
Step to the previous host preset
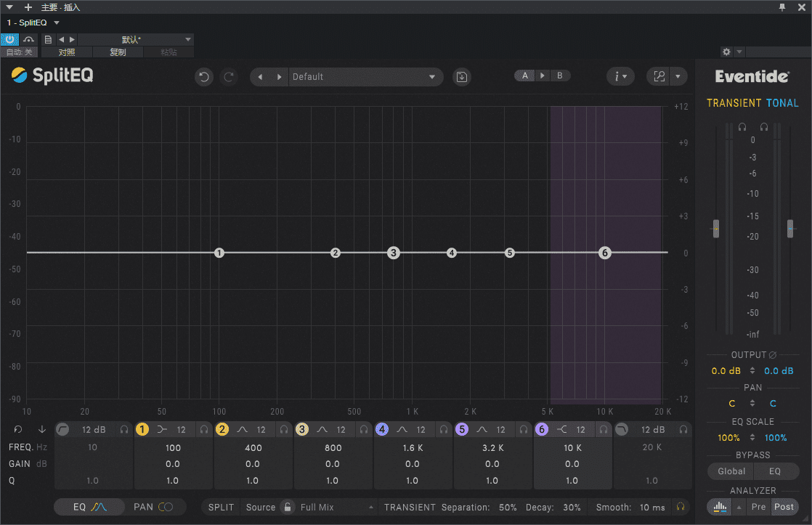tap(62, 39)
